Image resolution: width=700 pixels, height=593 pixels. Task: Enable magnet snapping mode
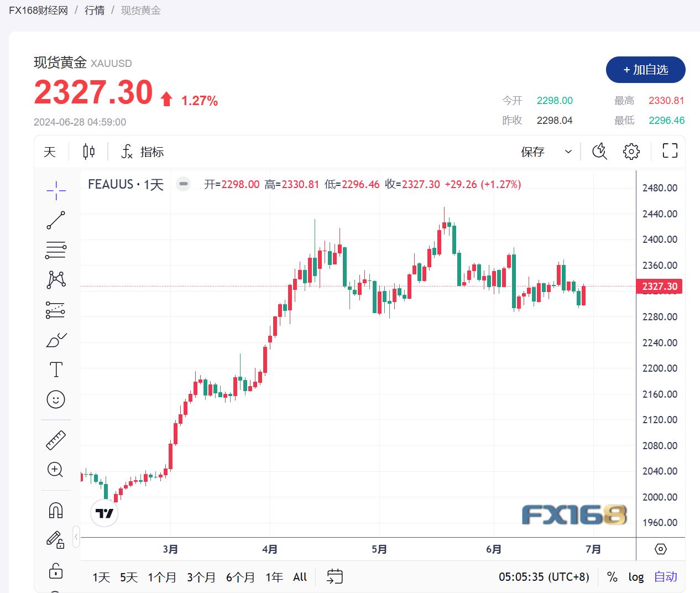[55, 509]
